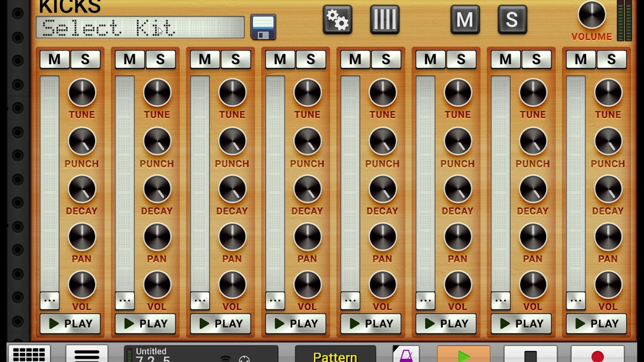Click the PUNCH knob on seventh channel

point(533,142)
